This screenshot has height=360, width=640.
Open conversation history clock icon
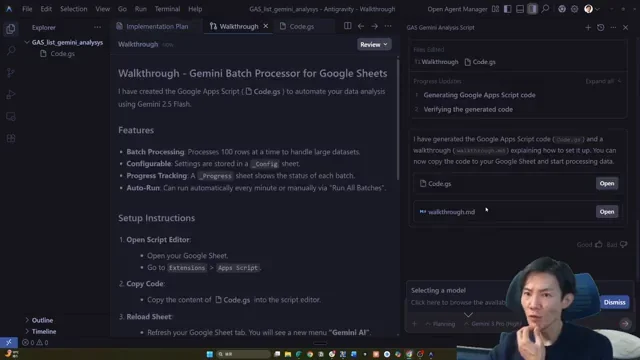point(600,27)
